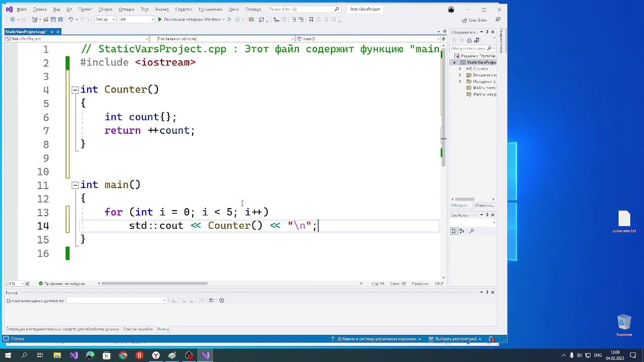
Task: Switch to Обозреватель решений bottom tab
Action: click(x=460, y=205)
